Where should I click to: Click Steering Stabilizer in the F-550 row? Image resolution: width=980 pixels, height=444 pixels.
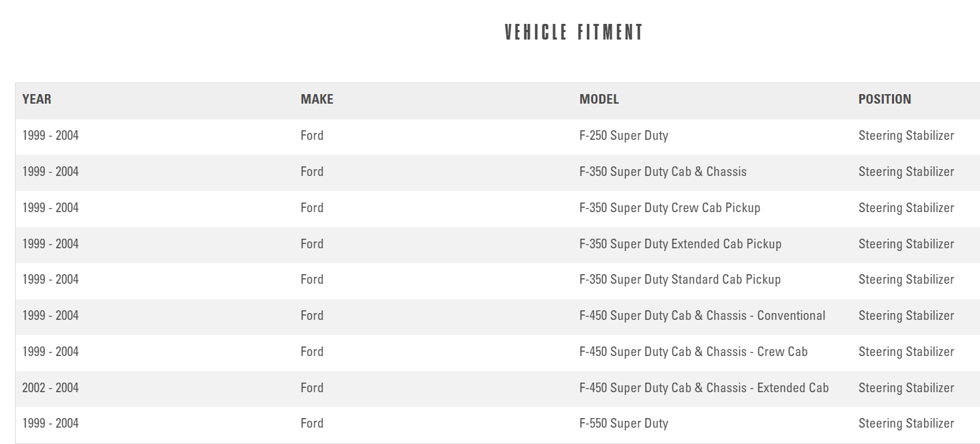coord(906,424)
